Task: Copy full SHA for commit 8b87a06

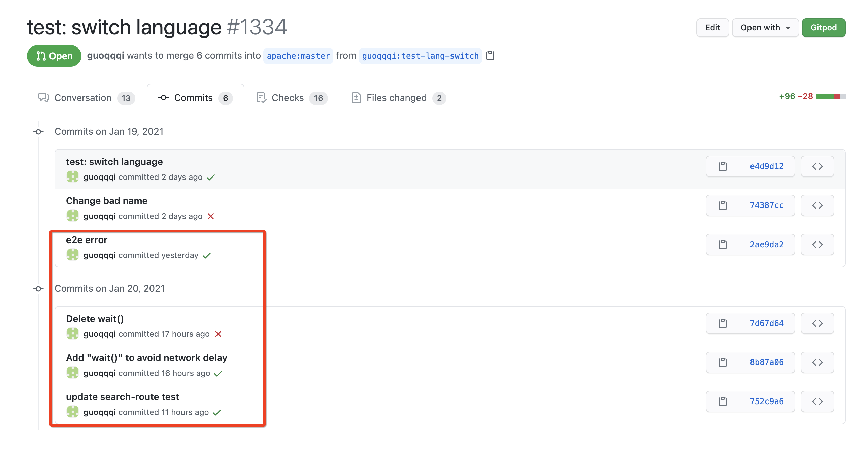Action: pyautogui.click(x=722, y=362)
